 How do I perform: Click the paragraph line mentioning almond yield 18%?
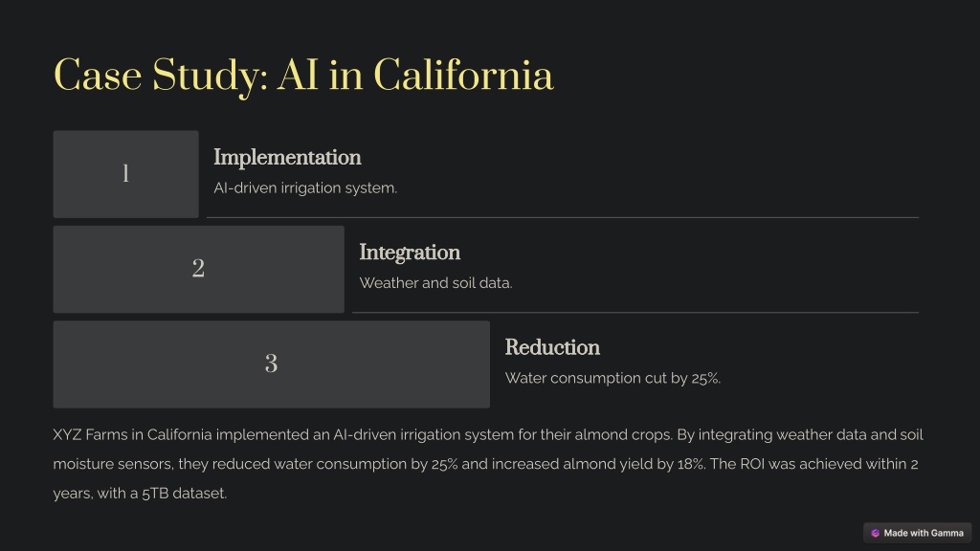pos(485,464)
